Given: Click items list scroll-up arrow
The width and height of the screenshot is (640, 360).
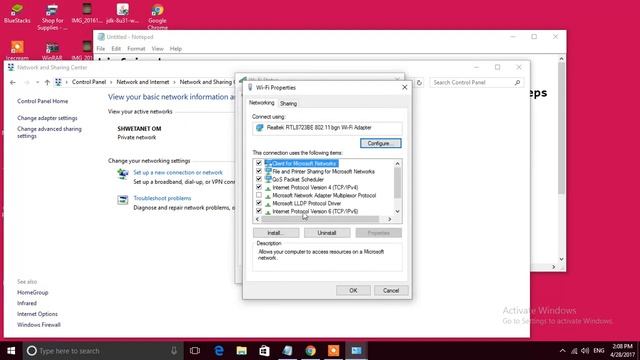Looking at the screenshot, I should [398, 164].
